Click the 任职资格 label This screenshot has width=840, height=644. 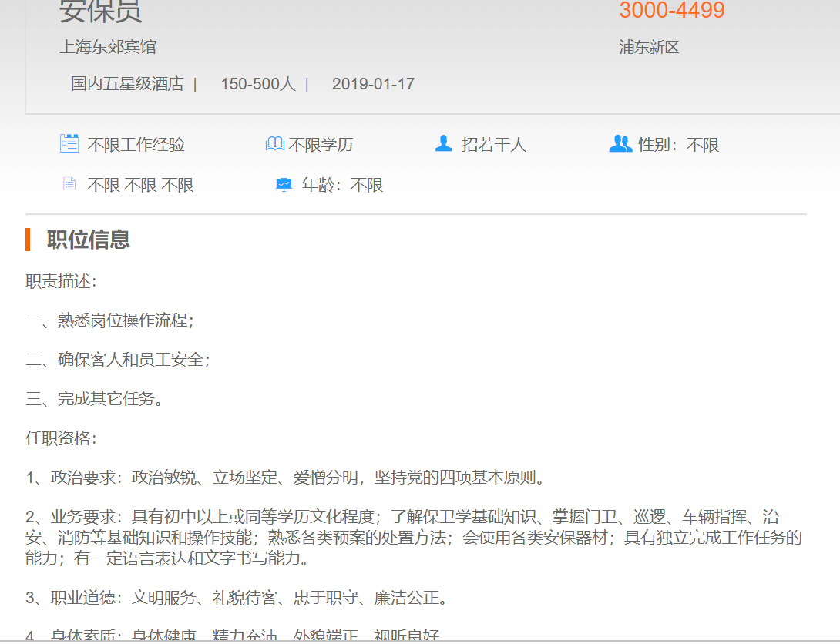62,438
